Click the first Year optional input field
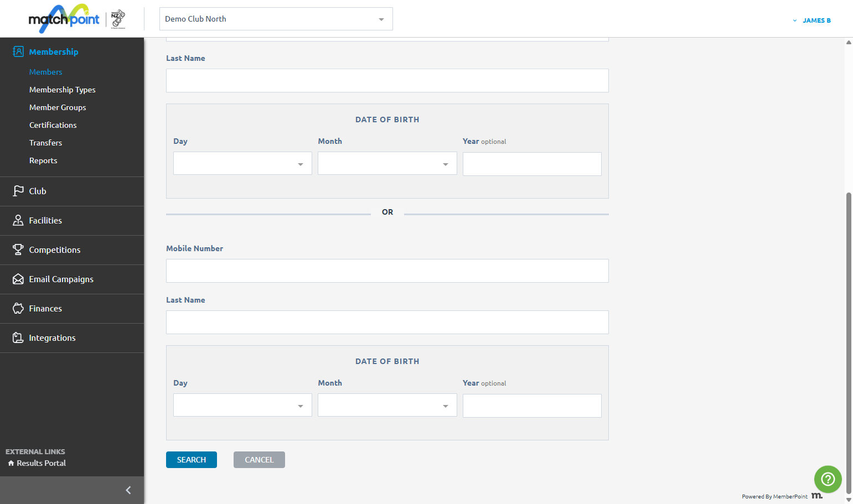853x504 pixels. (x=532, y=164)
